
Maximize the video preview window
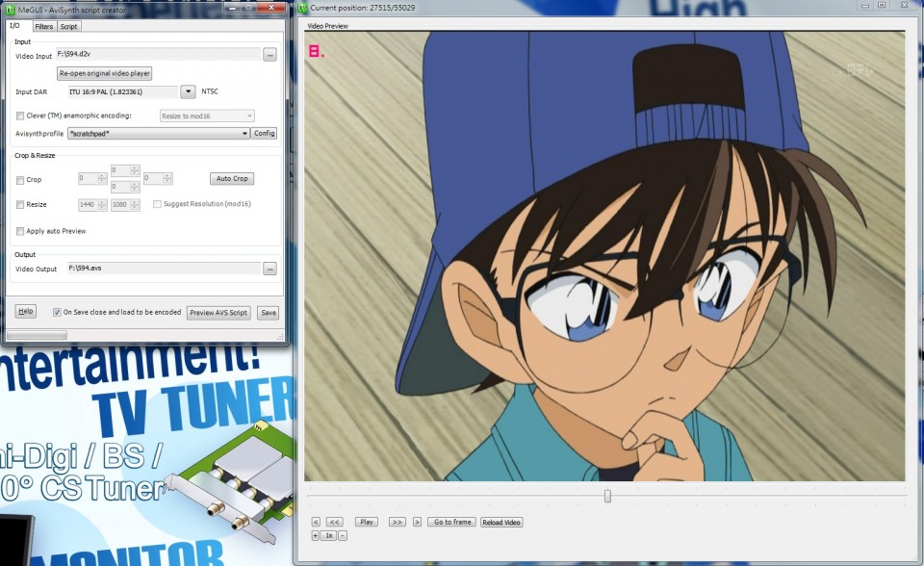[882, 6]
